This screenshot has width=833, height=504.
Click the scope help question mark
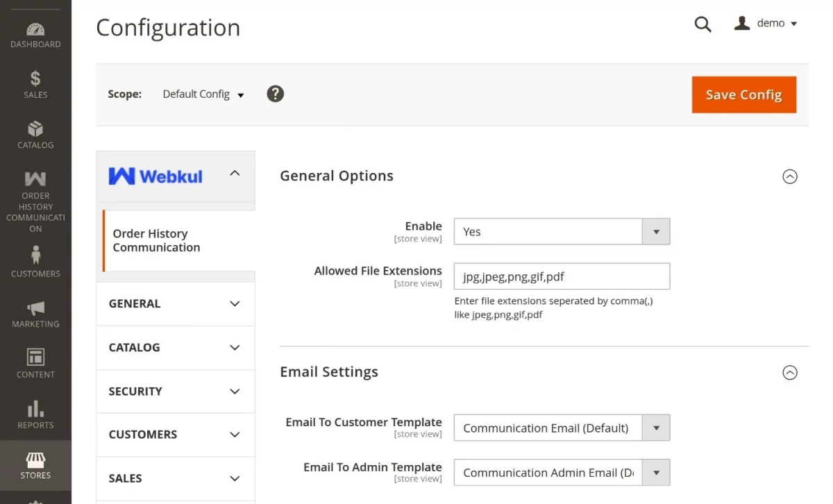275,94
